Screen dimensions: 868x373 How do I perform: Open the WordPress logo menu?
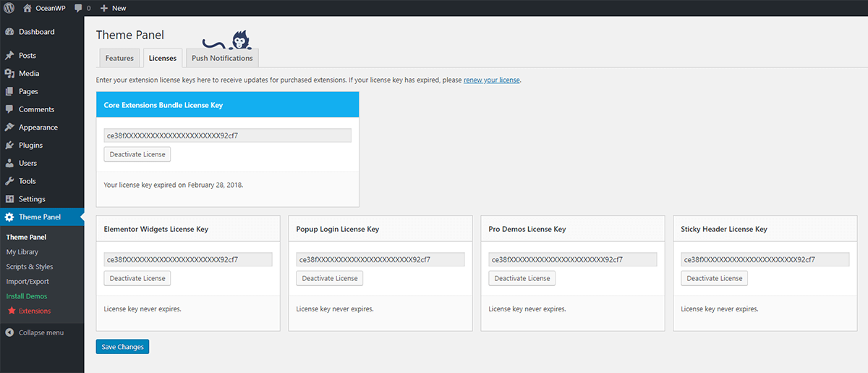(9, 8)
